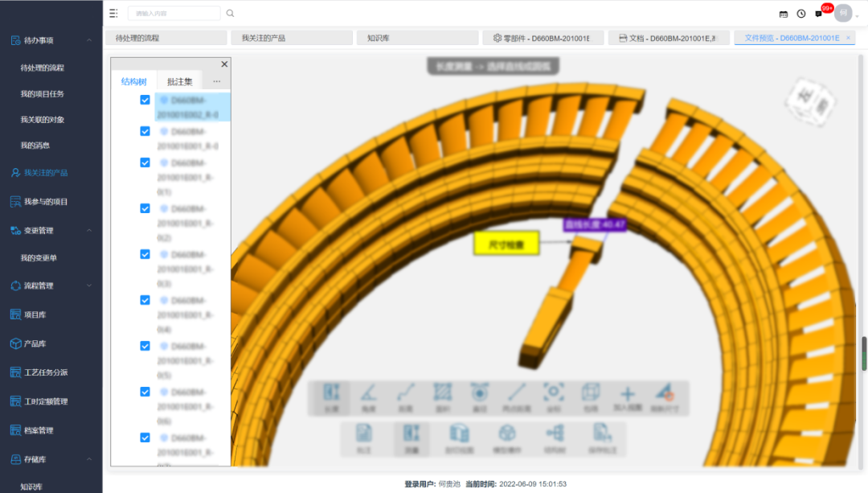
Task: Click the structure tree toolbar icon
Action: pyautogui.click(x=555, y=439)
